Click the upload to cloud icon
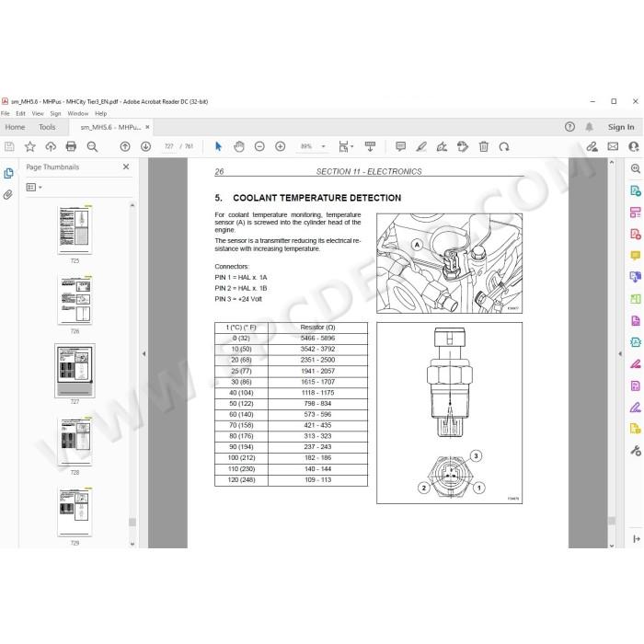Viewport: 644px width, 644px height. [x=51, y=146]
